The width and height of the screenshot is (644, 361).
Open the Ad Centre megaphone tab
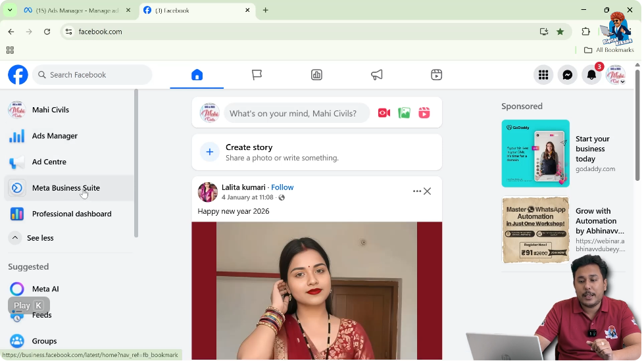pos(377,75)
